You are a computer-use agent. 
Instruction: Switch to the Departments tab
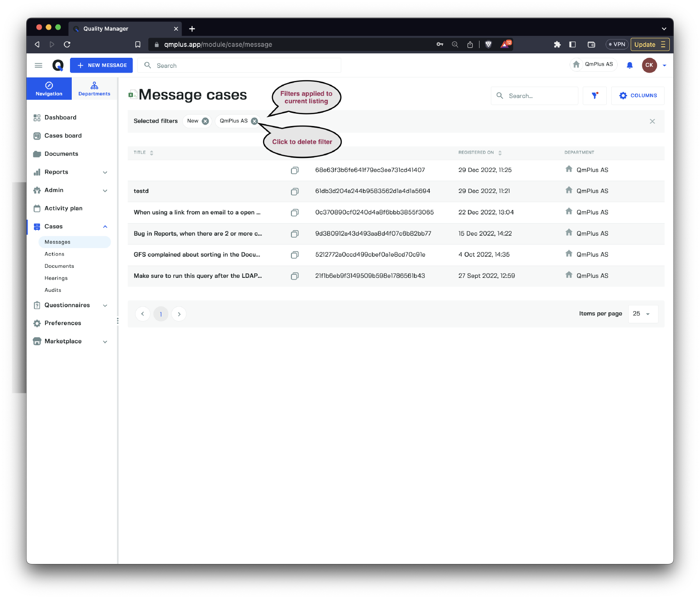coord(94,89)
